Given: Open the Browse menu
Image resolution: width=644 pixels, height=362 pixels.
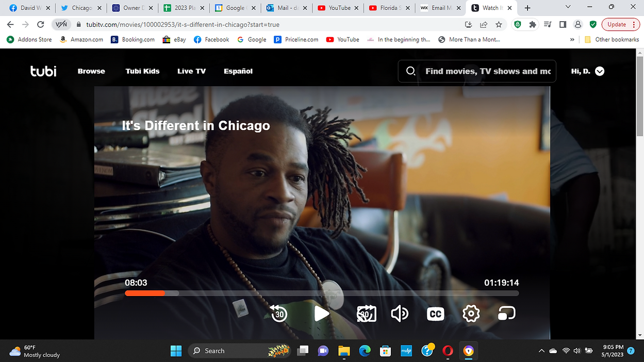Looking at the screenshot, I should [91, 71].
